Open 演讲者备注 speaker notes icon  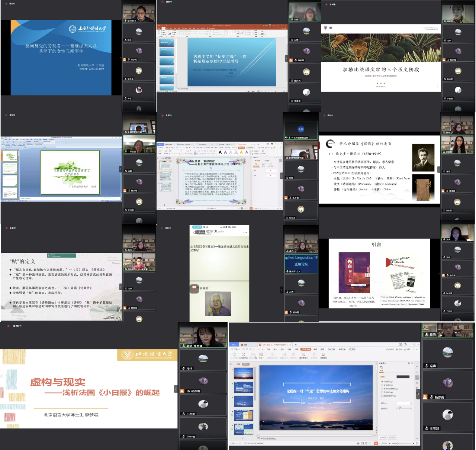303,355
